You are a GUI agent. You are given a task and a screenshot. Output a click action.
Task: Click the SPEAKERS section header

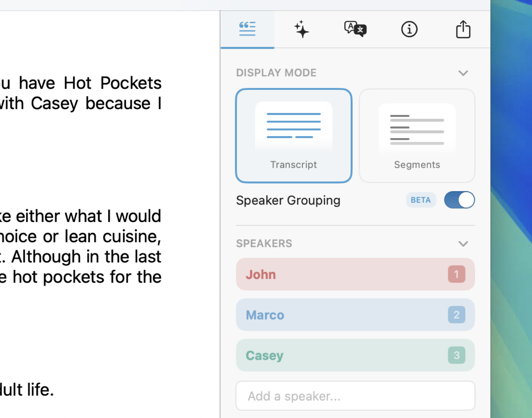click(264, 244)
